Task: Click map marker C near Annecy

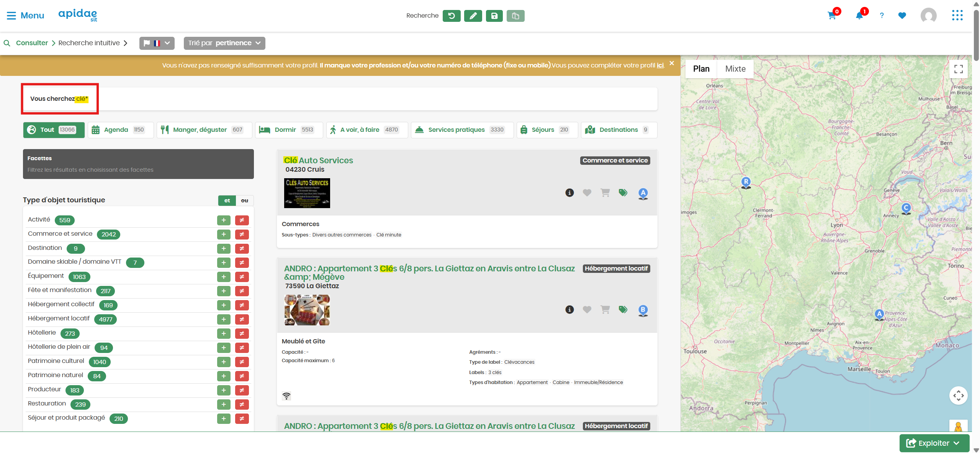Action: point(906,208)
